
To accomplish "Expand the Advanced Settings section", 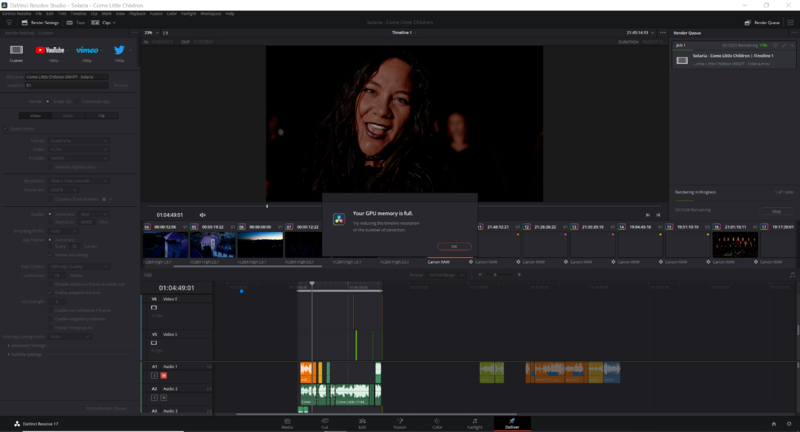I will 30,345.
